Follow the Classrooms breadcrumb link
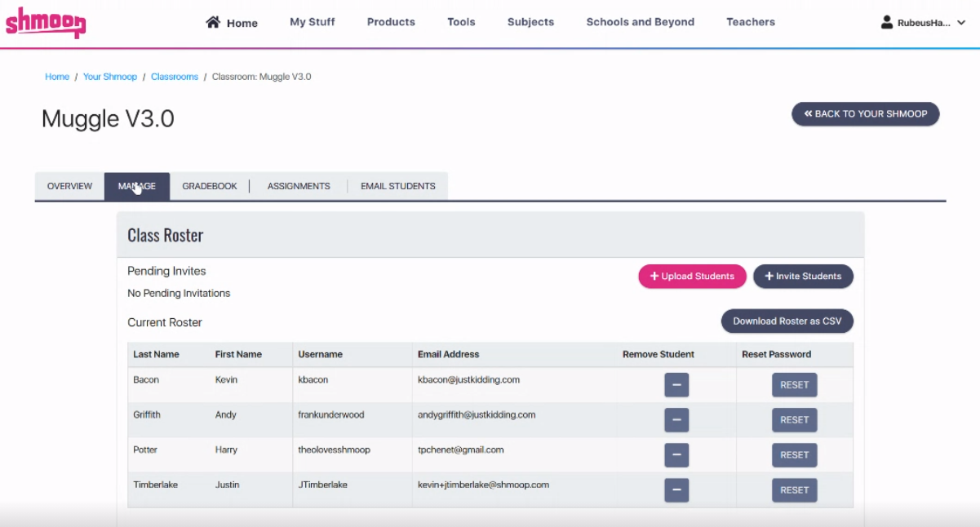 (x=174, y=76)
